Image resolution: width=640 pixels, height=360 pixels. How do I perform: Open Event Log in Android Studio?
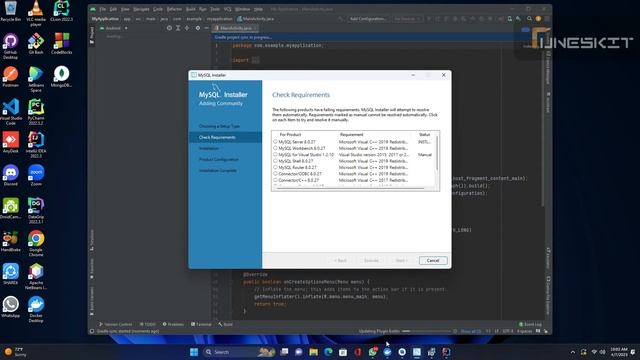coord(530,324)
